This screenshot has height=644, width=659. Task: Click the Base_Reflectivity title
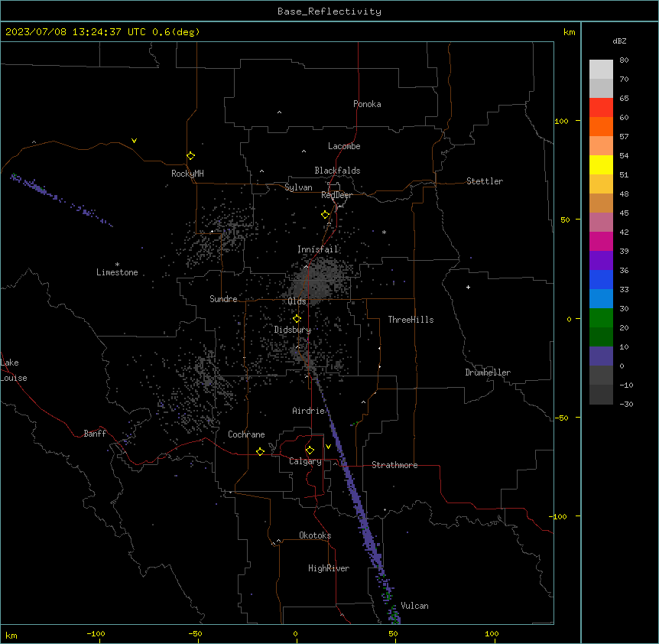pyautogui.click(x=329, y=11)
